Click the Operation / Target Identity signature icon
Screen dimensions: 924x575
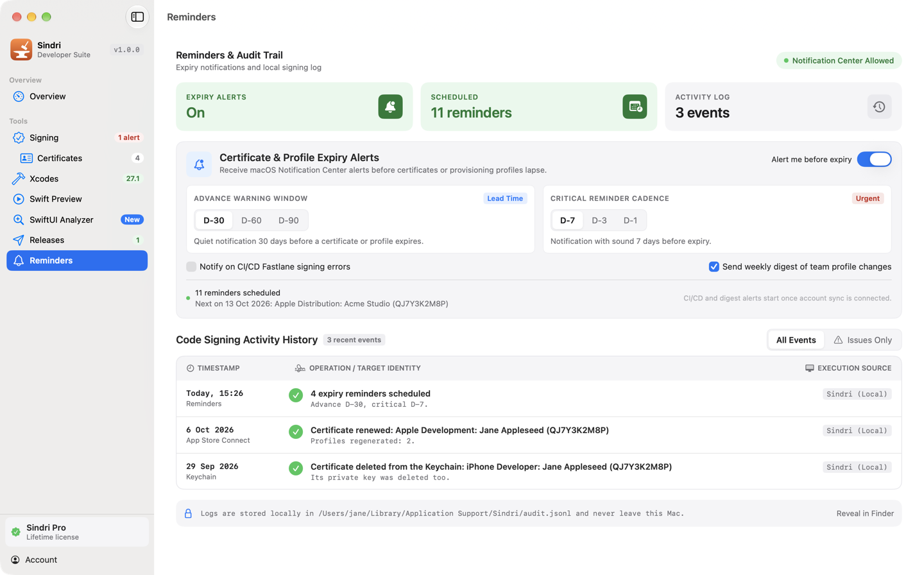tap(300, 368)
